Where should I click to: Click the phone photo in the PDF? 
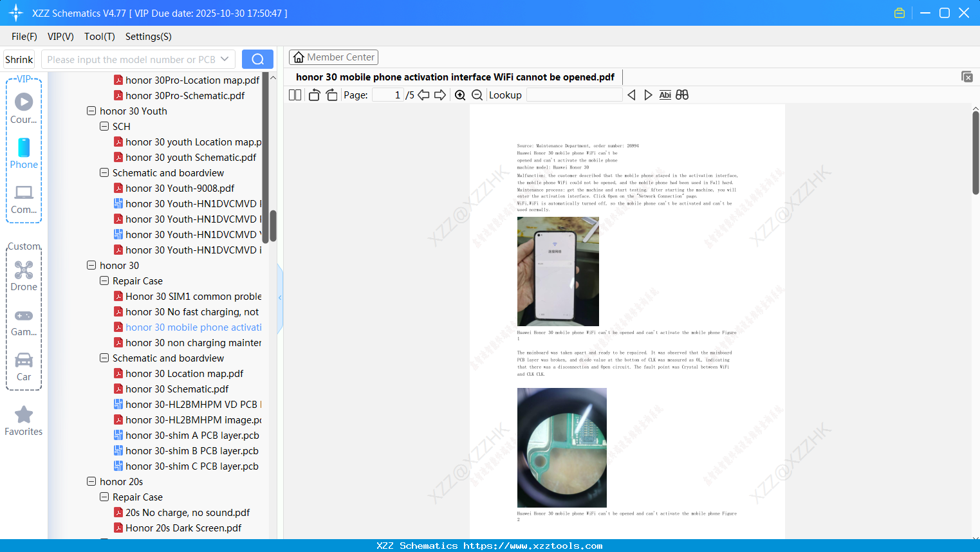(558, 271)
